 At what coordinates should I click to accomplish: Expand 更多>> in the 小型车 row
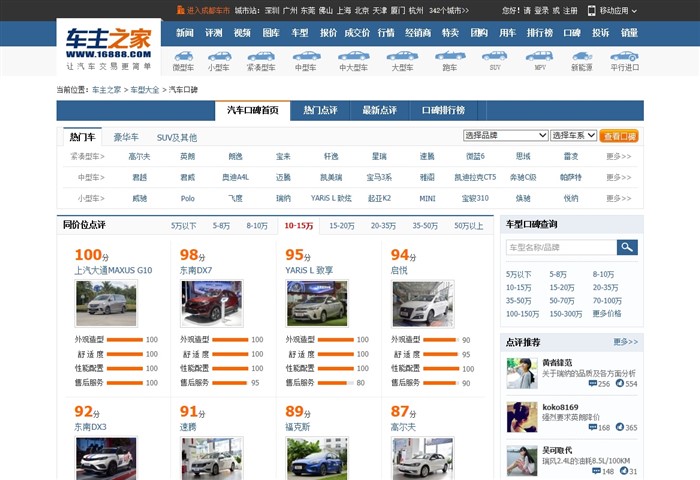pos(619,198)
